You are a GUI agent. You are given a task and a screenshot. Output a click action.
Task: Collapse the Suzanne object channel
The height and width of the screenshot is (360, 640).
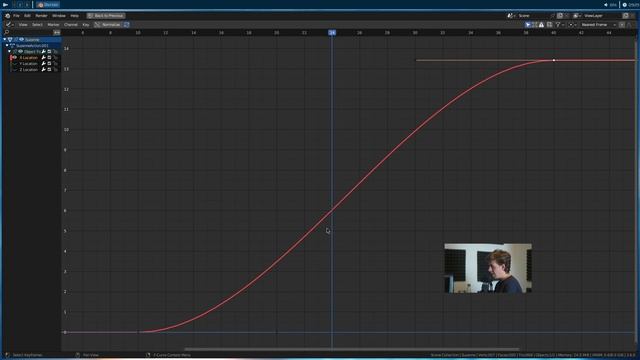click(x=4, y=40)
